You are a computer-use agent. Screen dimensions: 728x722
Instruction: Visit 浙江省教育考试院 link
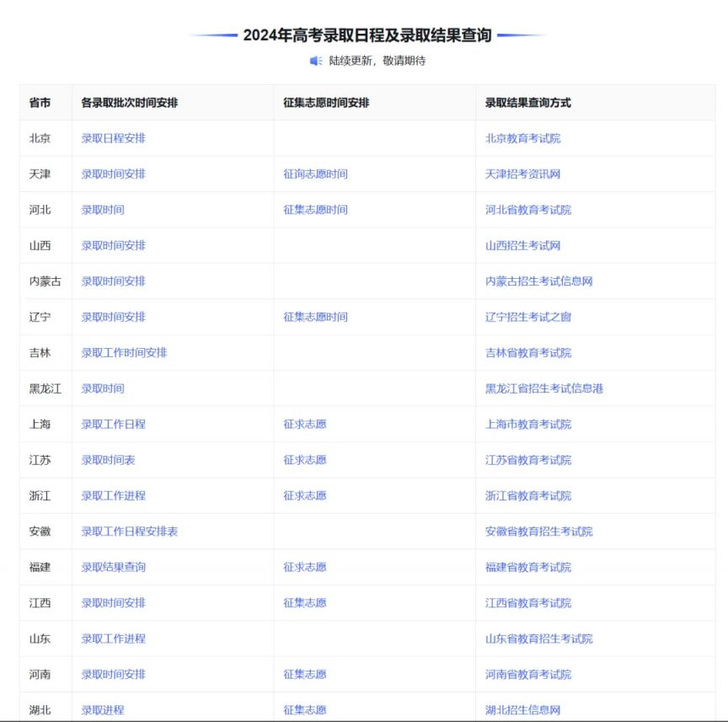pyautogui.click(x=528, y=496)
